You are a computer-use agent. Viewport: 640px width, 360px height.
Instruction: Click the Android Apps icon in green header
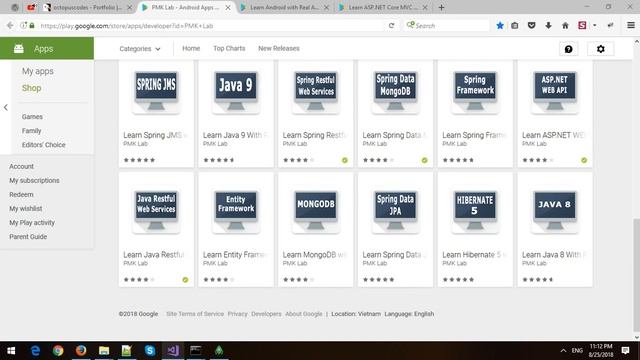point(19,49)
